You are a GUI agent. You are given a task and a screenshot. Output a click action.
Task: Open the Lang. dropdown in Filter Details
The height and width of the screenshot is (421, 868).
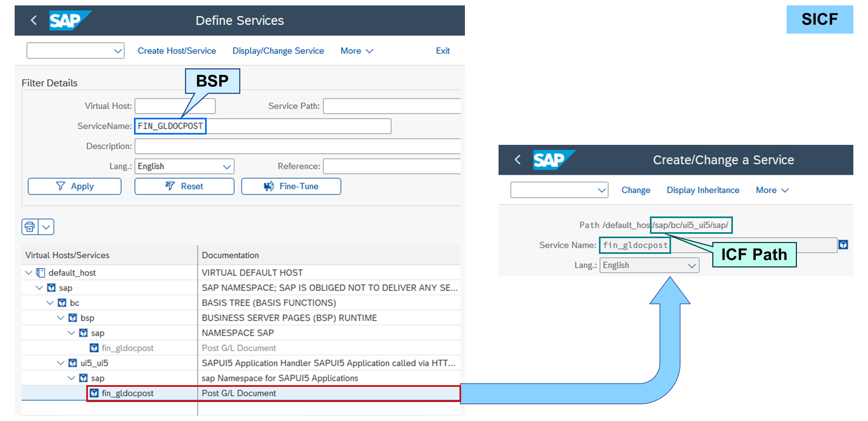(x=227, y=167)
